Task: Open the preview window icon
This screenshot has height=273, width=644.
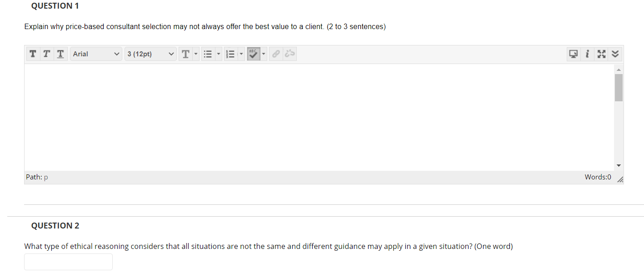Action: pos(573,54)
